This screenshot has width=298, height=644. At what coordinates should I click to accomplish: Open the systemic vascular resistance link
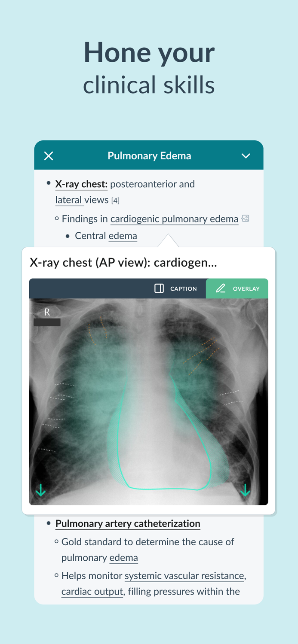pyautogui.click(x=184, y=575)
